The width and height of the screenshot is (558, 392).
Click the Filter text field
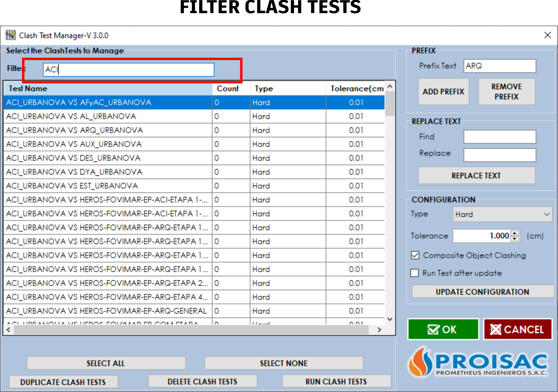pyautogui.click(x=128, y=70)
